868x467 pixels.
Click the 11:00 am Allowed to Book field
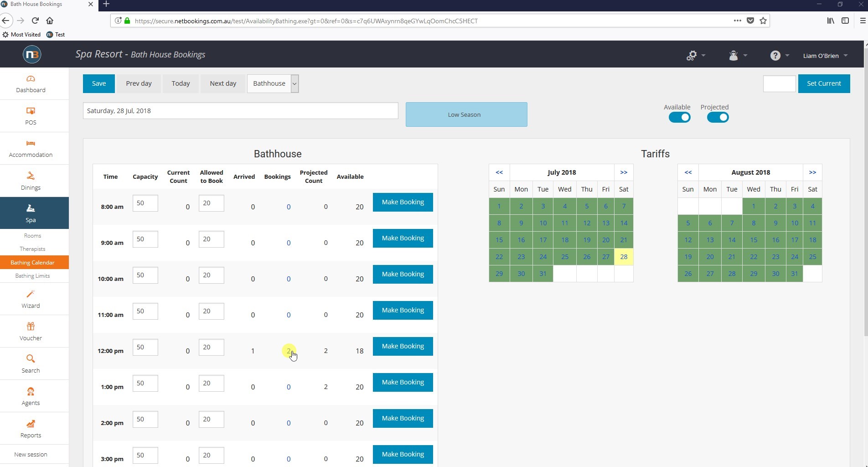click(x=212, y=311)
